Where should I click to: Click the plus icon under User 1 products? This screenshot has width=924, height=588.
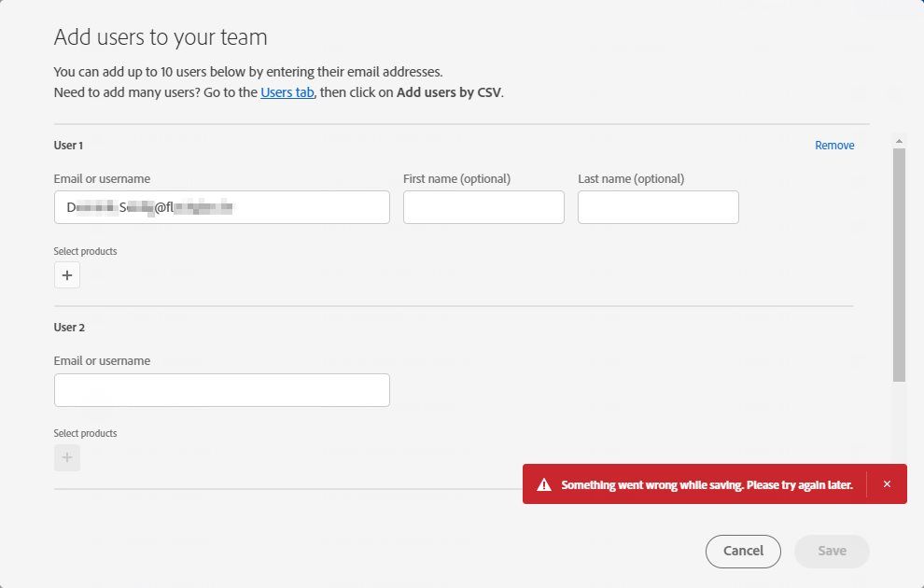tap(67, 275)
